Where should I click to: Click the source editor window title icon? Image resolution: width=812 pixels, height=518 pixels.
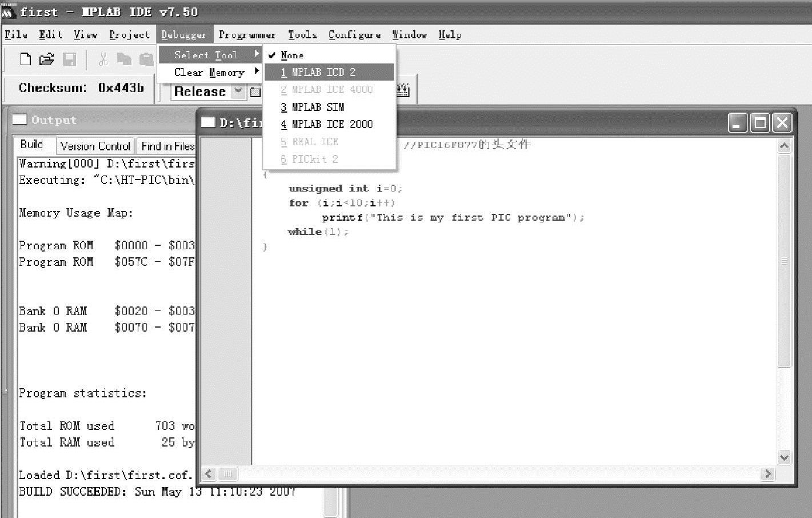[209, 122]
